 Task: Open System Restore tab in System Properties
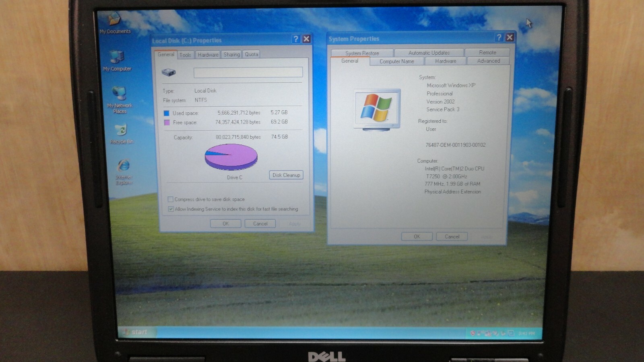362,53
